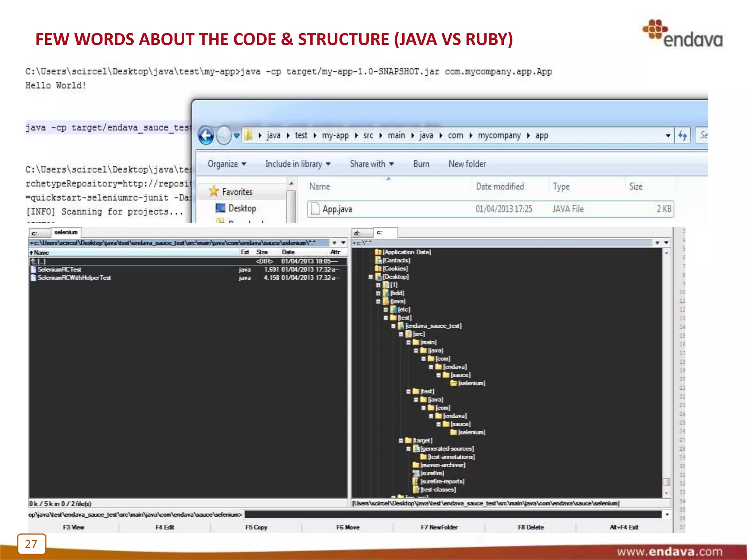Click the New folder button

[x=467, y=164]
